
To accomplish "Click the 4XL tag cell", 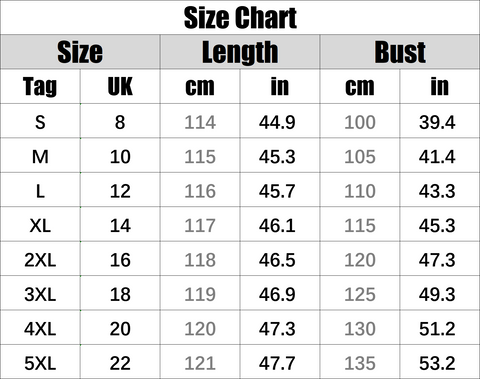I will (40, 328).
